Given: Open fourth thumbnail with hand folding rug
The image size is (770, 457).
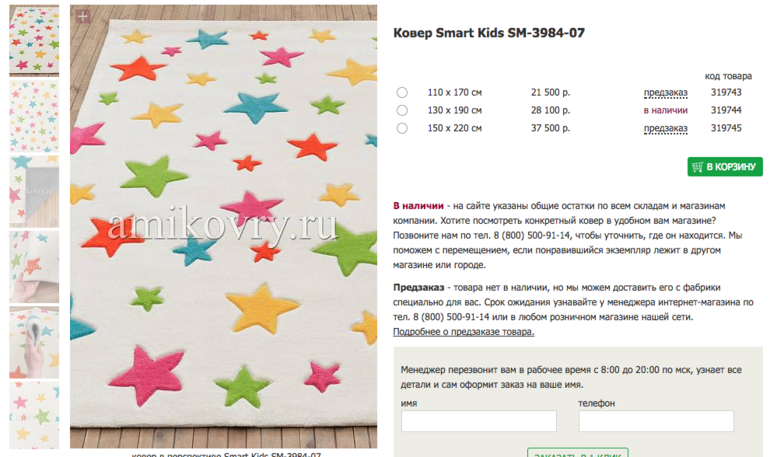Looking at the screenshot, I should (34, 267).
